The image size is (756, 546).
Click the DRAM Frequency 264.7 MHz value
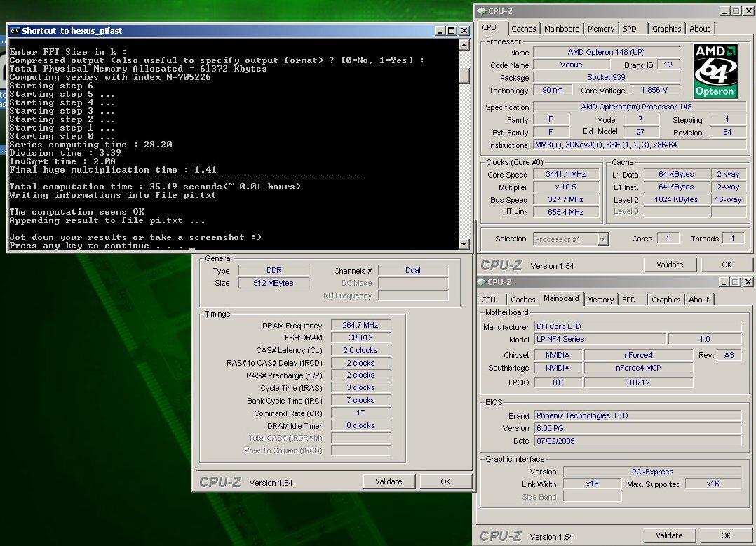[360, 325]
